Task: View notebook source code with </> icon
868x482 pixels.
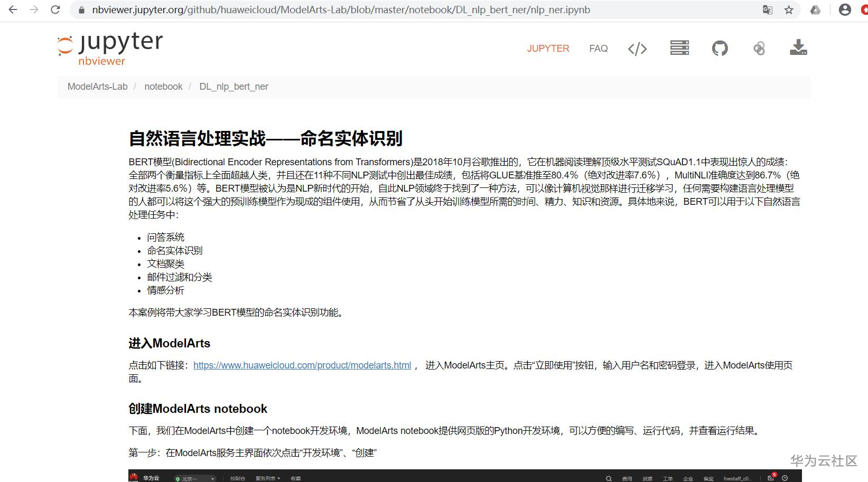Action: pos(637,48)
